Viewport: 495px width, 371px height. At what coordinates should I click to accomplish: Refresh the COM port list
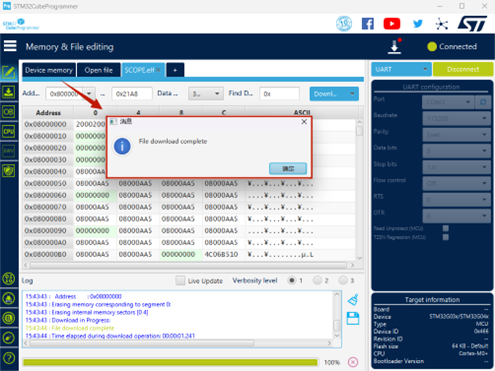483,102
